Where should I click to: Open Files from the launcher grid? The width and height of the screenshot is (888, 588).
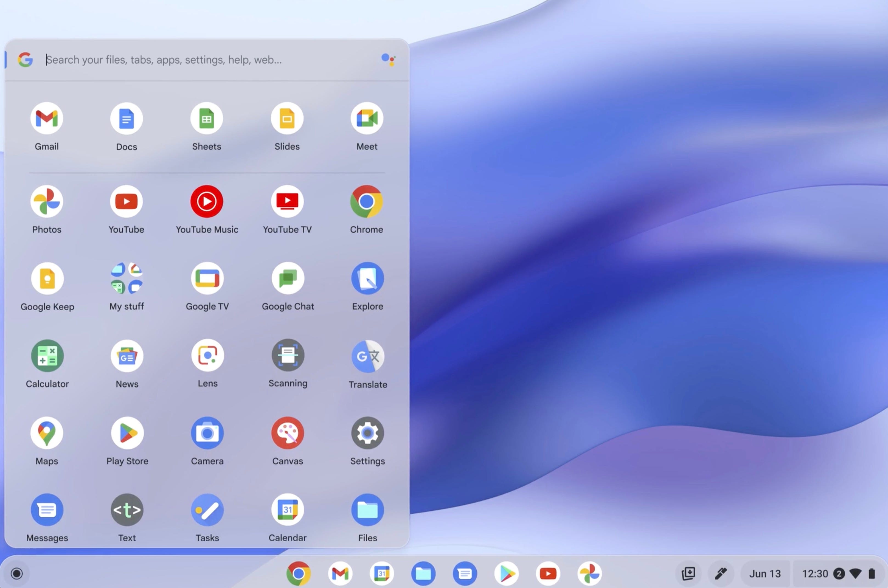point(367,510)
